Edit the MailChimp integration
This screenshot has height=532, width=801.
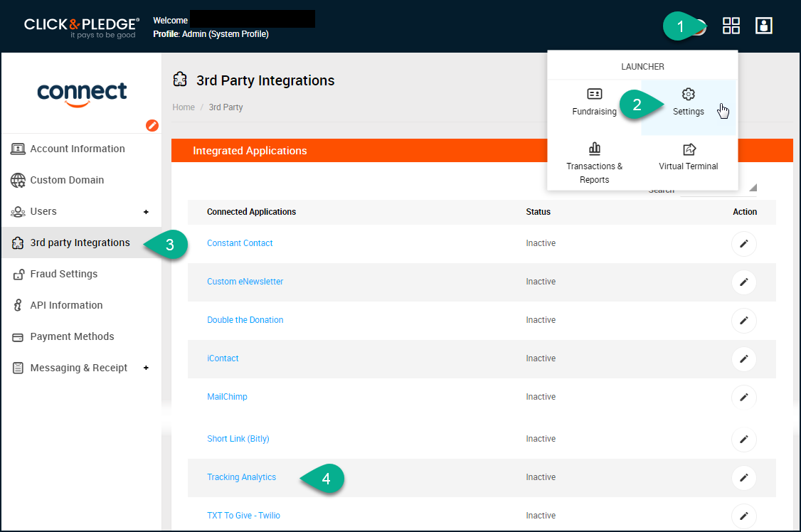click(x=744, y=397)
